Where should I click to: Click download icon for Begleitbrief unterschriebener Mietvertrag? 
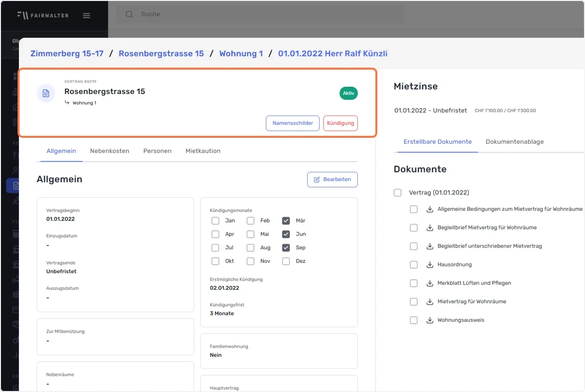(430, 246)
